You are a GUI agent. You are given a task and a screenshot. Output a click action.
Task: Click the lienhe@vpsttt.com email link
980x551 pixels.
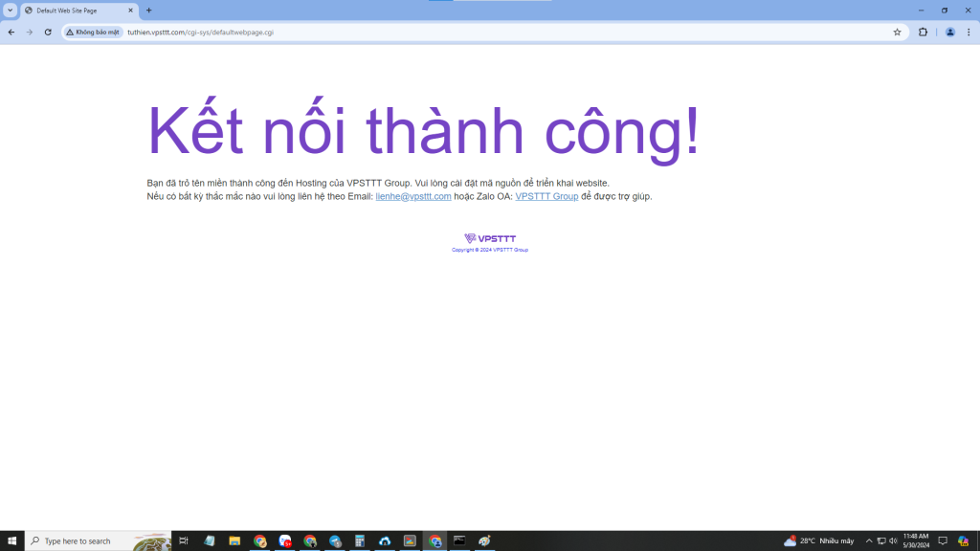click(x=413, y=196)
